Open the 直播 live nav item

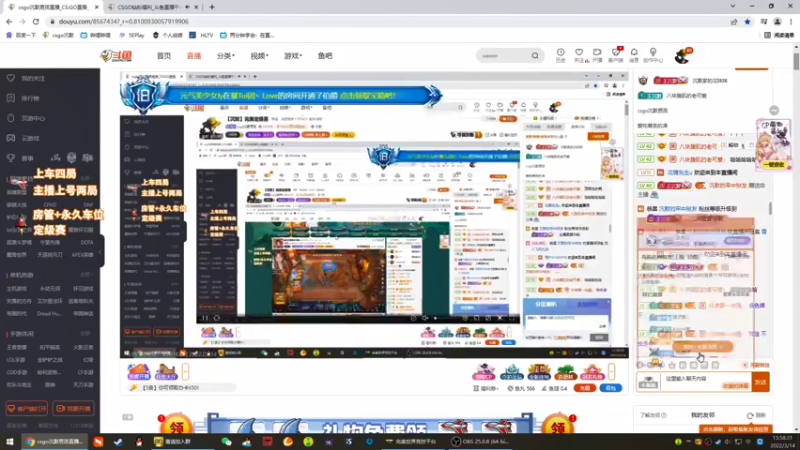point(194,56)
